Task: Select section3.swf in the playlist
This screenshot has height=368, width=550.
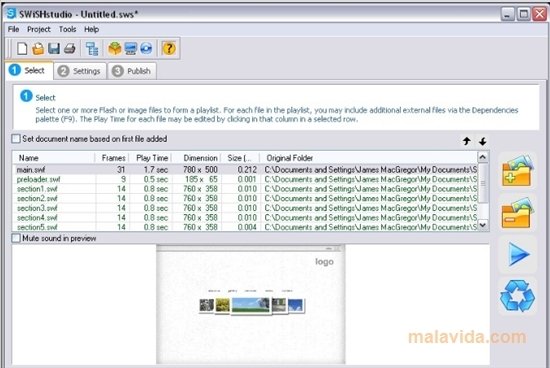Action: (x=245, y=208)
